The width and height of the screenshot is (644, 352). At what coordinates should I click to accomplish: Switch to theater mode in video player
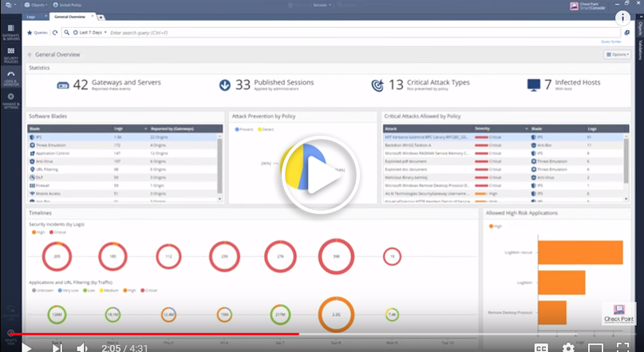(x=596, y=347)
